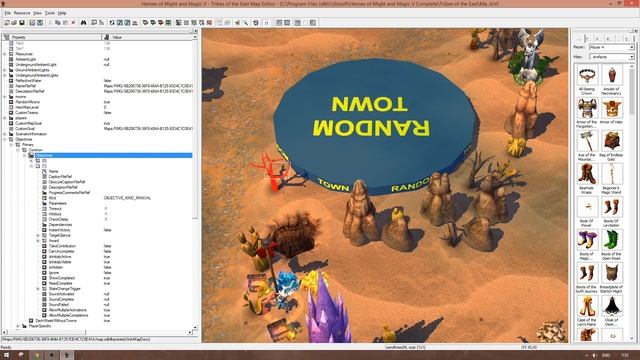Open the Help menu
Screen dimensions: 640x360
click(62, 13)
